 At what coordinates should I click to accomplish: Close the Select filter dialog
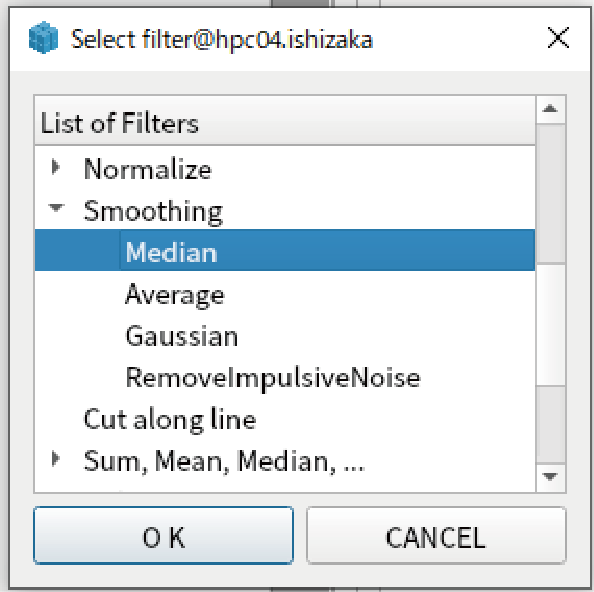[x=558, y=37]
